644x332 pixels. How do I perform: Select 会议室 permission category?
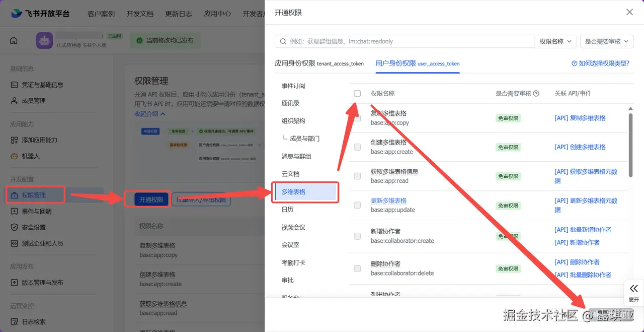(x=290, y=245)
